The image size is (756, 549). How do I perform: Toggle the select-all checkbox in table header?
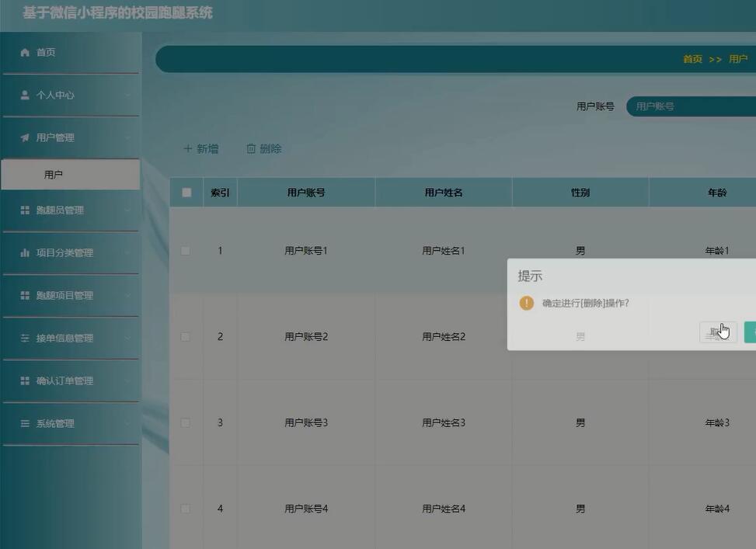[185, 192]
